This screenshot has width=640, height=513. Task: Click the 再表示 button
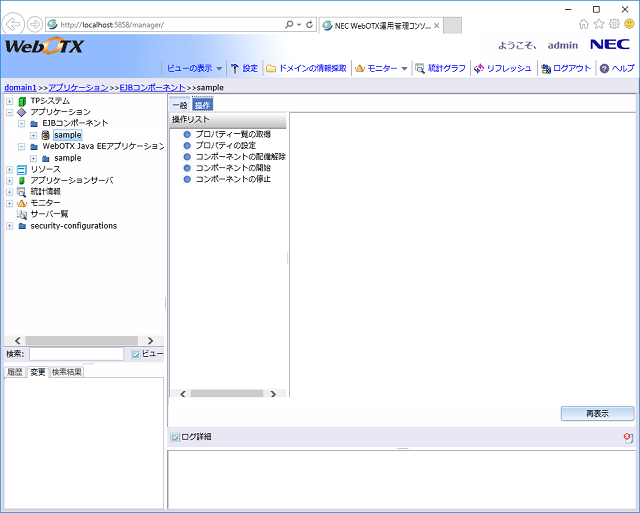pyautogui.click(x=597, y=413)
